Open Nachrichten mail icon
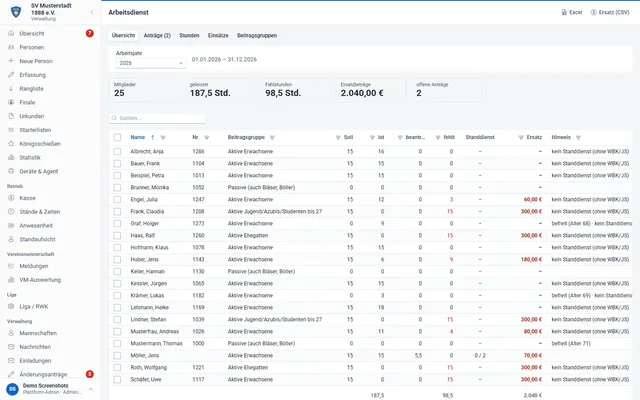The width and height of the screenshot is (640, 400). (x=11, y=347)
